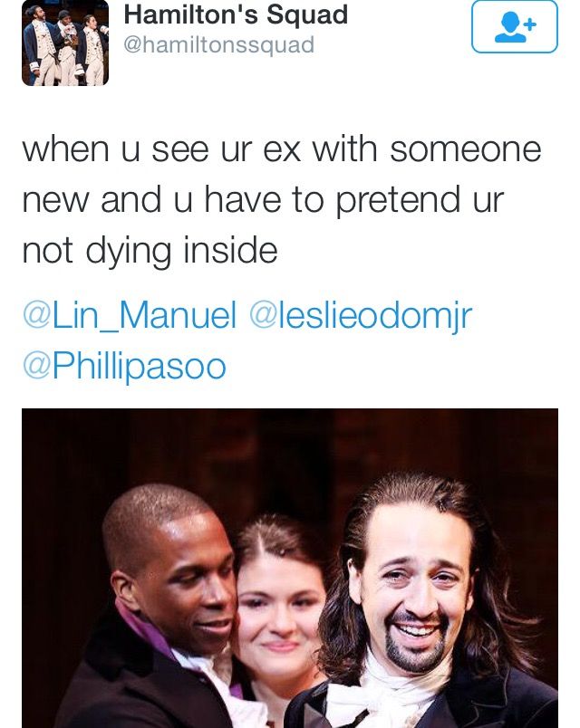Image resolution: width=580 pixels, height=728 pixels.
Task: Select the leftmost costumed figure in the avatar
Action: point(40,45)
